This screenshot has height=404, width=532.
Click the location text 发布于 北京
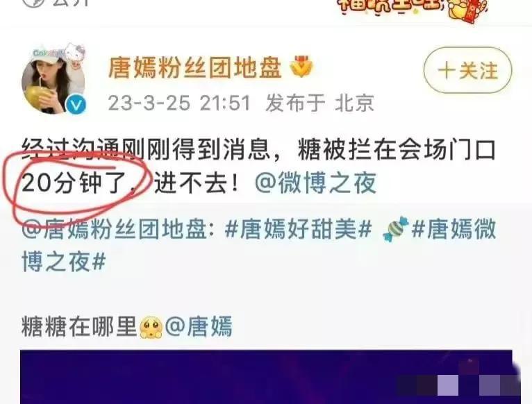click(319, 103)
